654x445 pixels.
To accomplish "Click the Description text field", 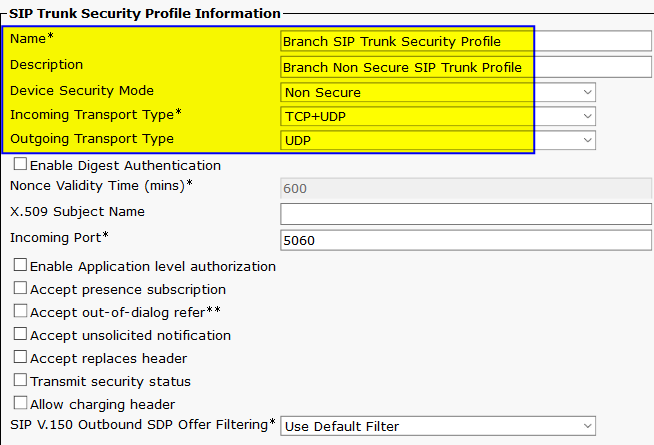I will pyautogui.click(x=466, y=67).
